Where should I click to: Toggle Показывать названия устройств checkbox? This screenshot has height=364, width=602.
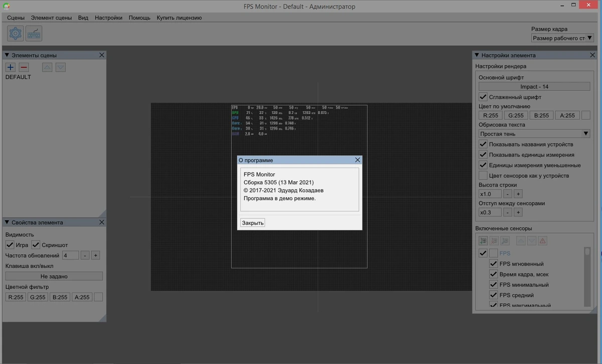click(483, 144)
